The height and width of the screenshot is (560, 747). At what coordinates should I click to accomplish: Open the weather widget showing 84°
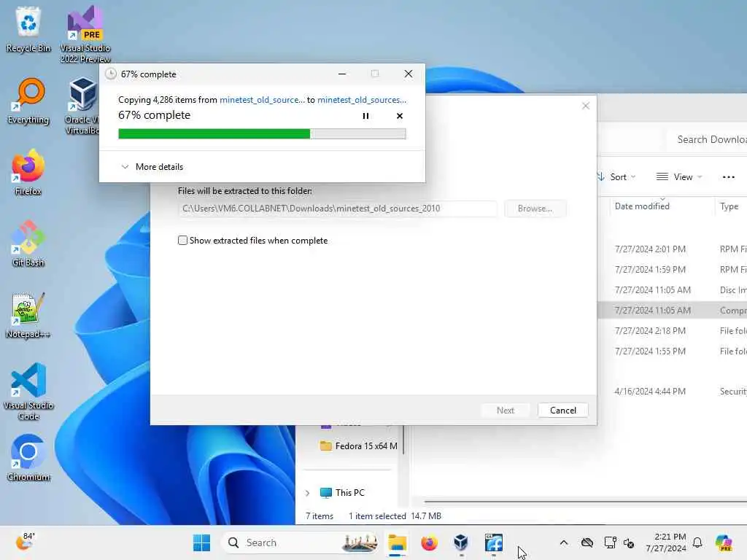pos(25,542)
